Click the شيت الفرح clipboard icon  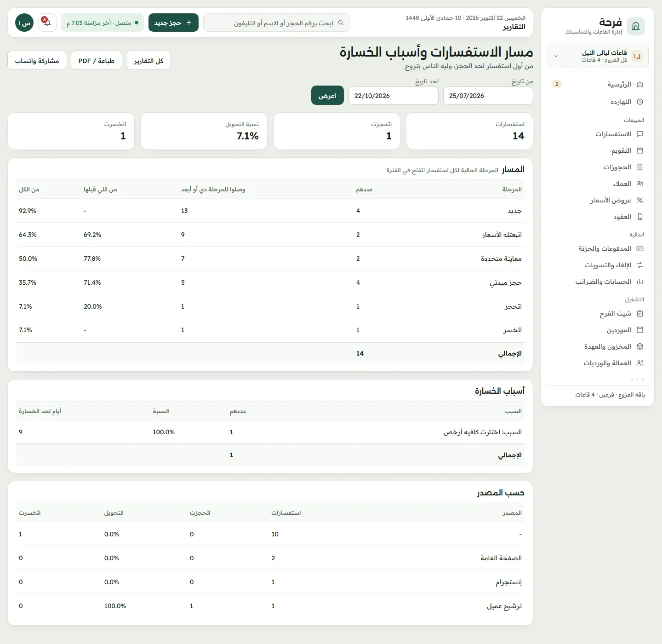coord(640,313)
